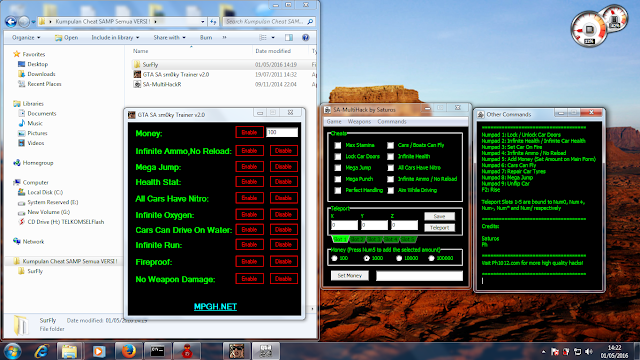
Task: Click the Back arrow in Explorer
Action: (11, 21)
